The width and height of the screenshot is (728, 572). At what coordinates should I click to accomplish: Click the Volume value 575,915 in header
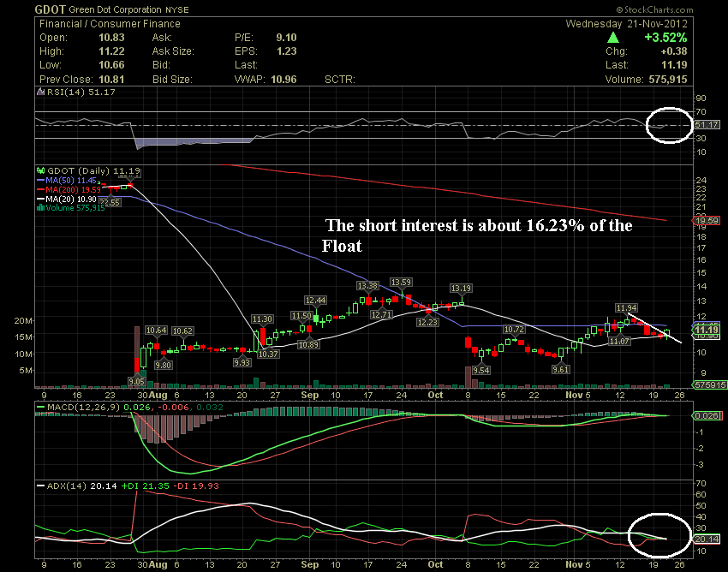[x=668, y=80]
